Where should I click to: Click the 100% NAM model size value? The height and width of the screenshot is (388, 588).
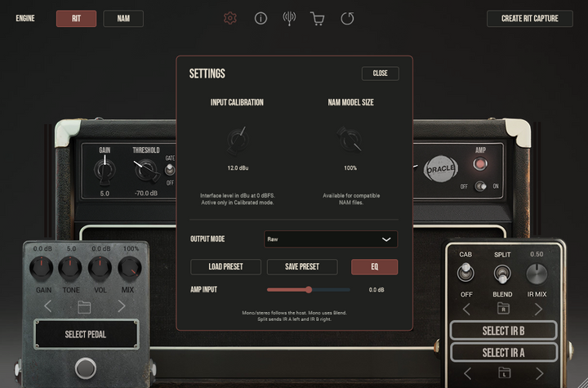350,167
